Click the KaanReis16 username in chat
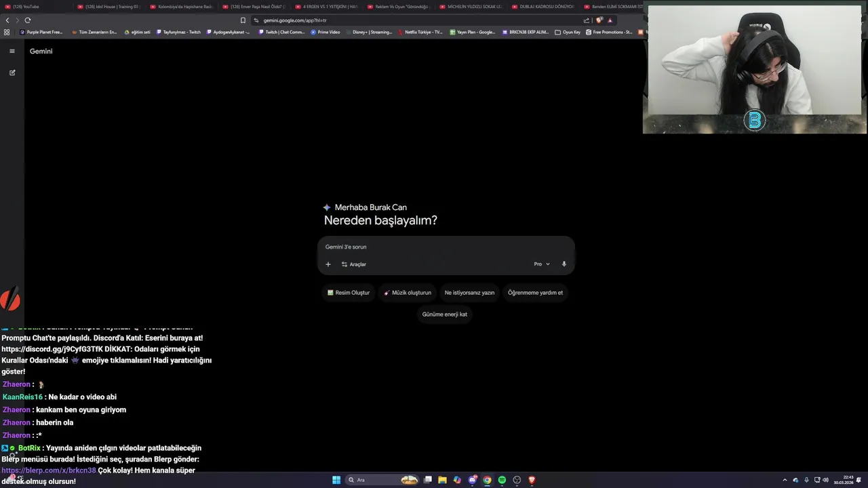 tap(22, 397)
